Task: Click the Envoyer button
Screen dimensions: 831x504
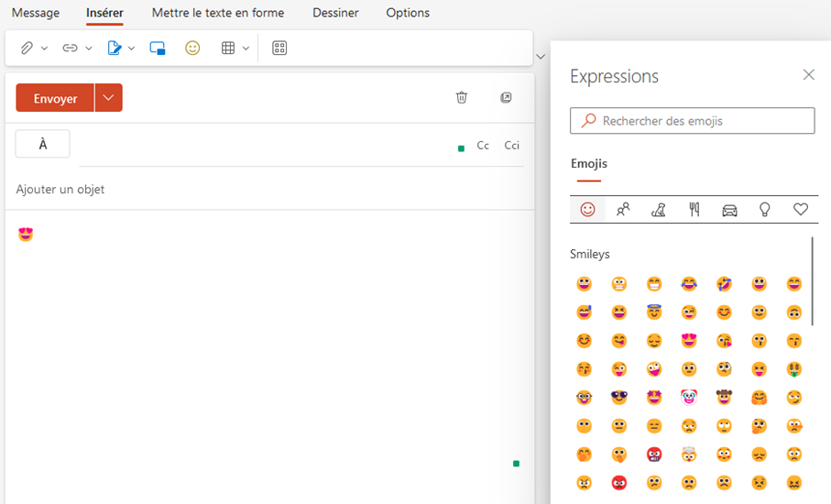Action: 55,98
